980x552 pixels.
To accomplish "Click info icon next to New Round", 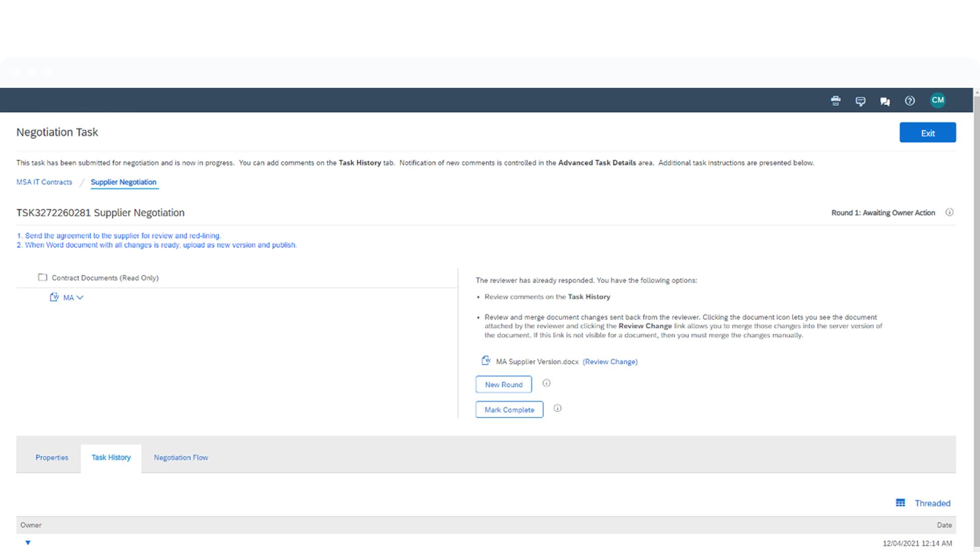I will pos(546,383).
